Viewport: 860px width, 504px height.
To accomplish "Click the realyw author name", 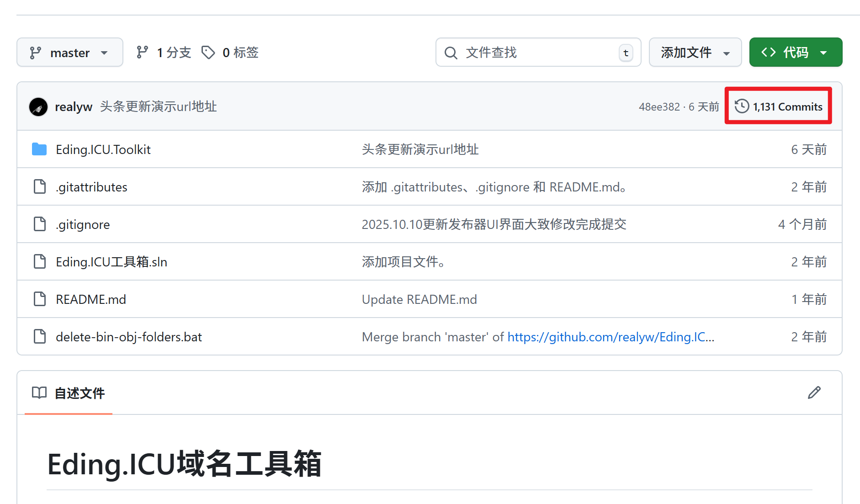I will [x=74, y=107].
